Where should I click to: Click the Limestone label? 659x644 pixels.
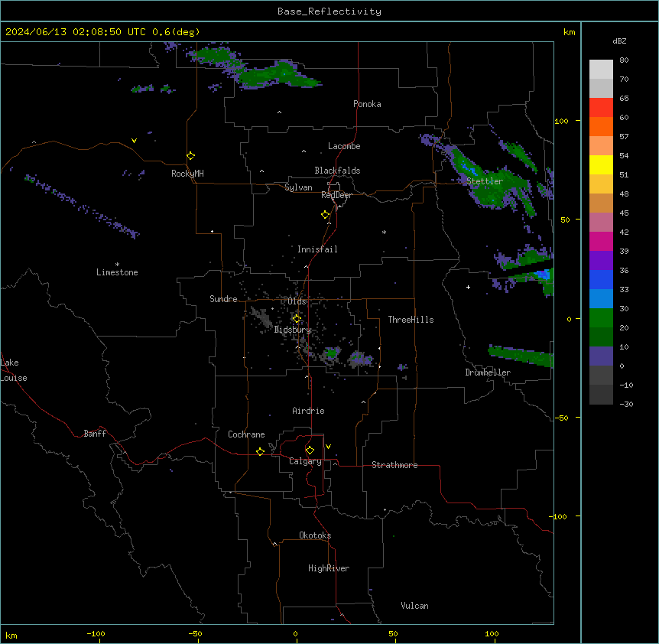117,272
